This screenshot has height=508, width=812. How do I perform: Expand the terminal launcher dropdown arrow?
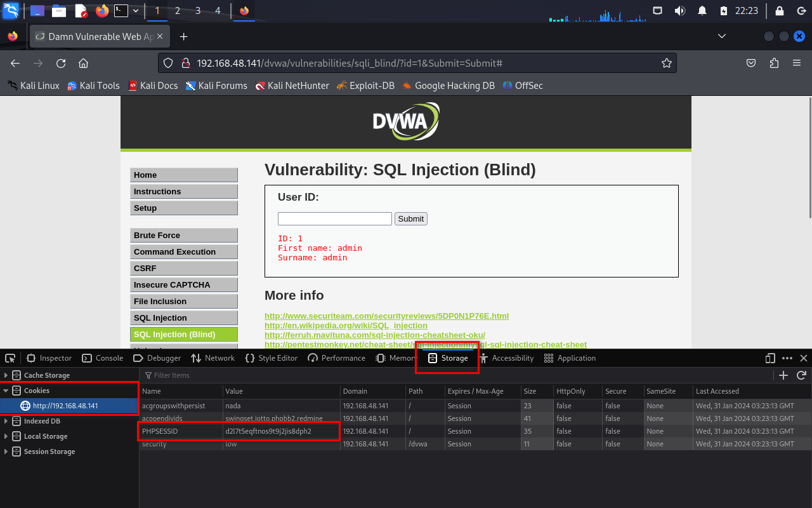[136, 11]
